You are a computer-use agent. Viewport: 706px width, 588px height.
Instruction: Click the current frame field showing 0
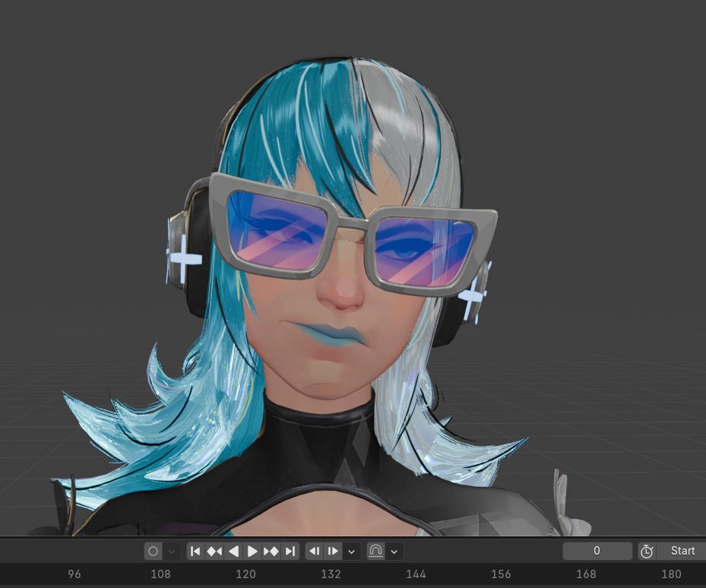[x=597, y=551]
